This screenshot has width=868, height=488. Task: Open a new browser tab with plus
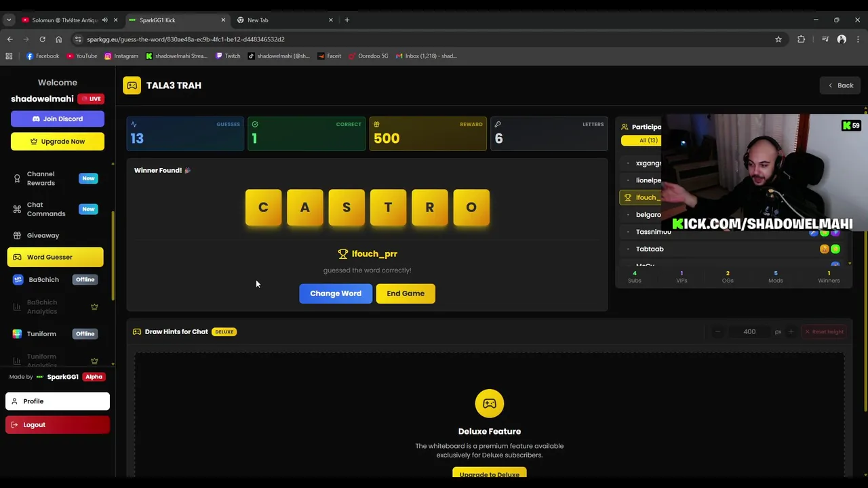347,20
